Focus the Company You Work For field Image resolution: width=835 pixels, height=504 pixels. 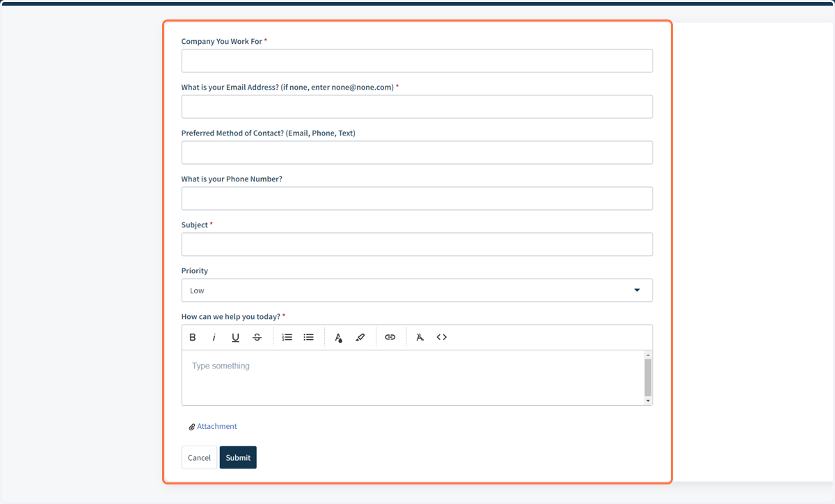click(417, 60)
